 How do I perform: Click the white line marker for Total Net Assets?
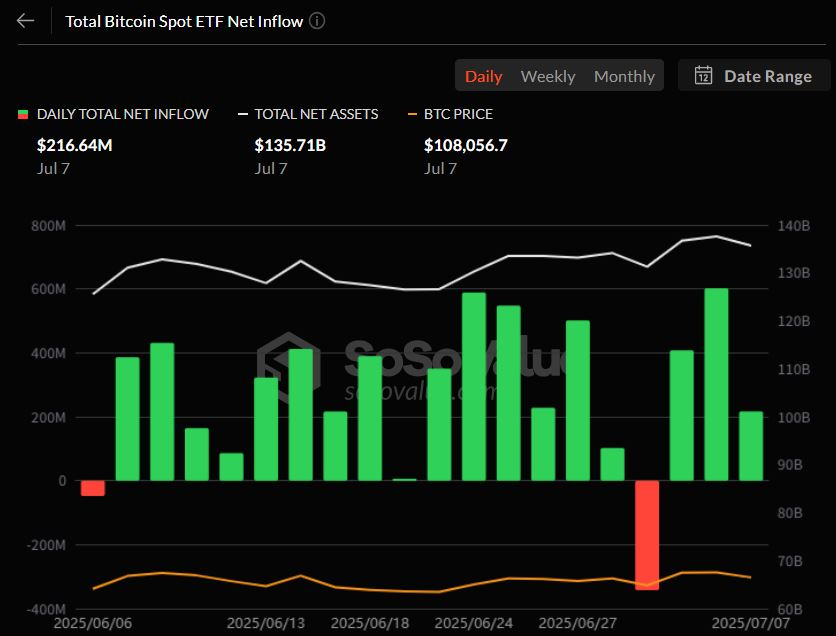[242, 115]
